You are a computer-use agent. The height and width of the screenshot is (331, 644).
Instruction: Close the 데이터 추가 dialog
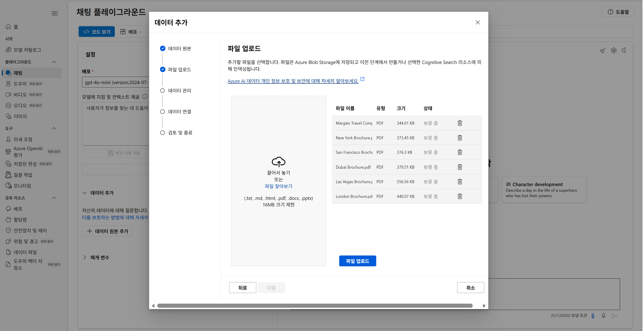pyautogui.click(x=478, y=22)
